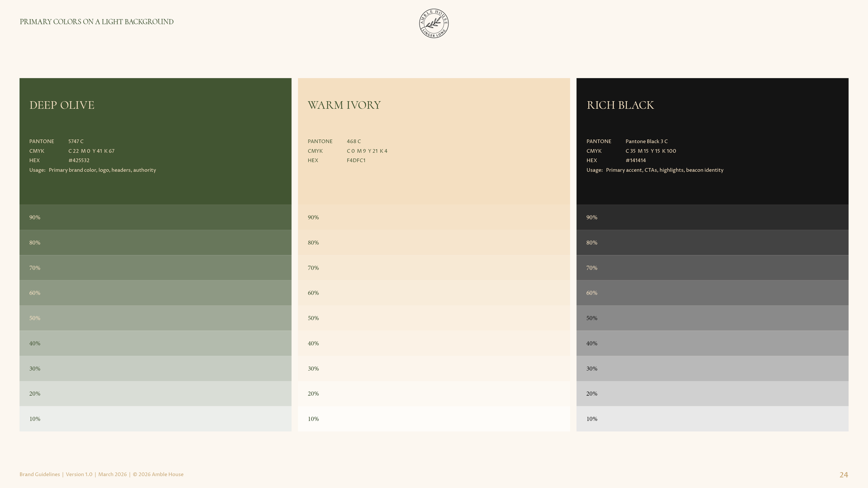This screenshot has width=868, height=488.
Task: Click the Warm Ivory 90% tint band
Action: (434, 217)
